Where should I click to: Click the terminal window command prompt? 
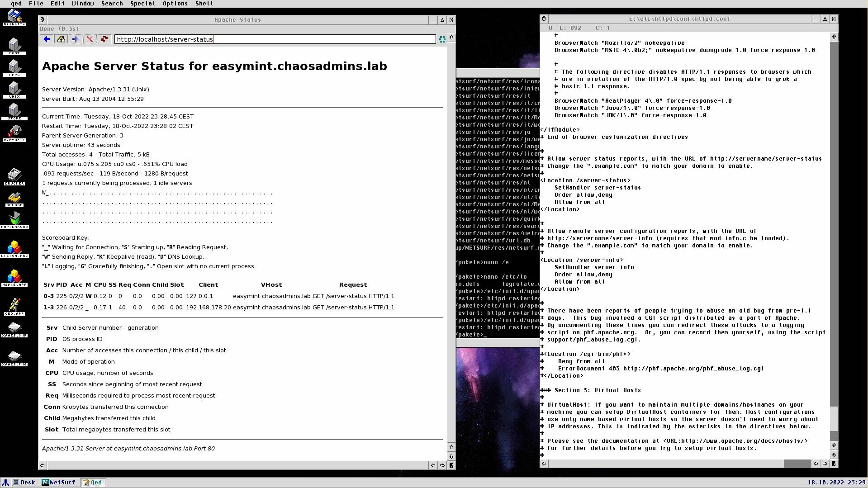coord(472,335)
